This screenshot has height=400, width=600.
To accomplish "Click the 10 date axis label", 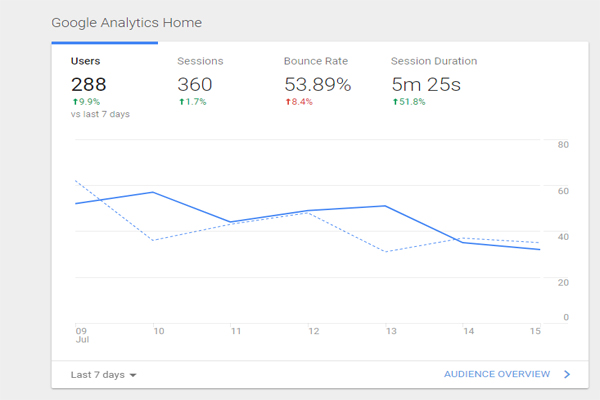I will coord(159,331).
